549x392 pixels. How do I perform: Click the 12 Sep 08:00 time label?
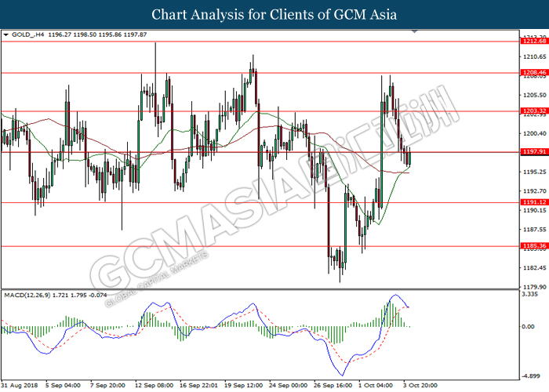pyautogui.click(x=154, y=386)
